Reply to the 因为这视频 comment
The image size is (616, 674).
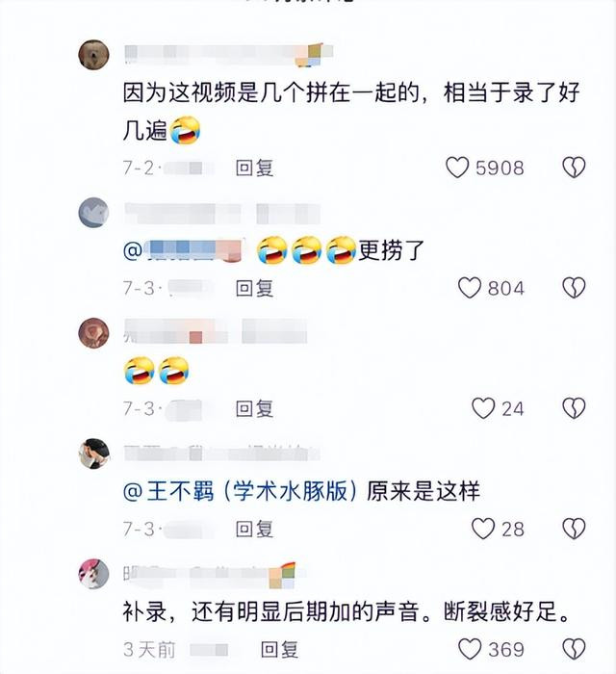point(254,168)
